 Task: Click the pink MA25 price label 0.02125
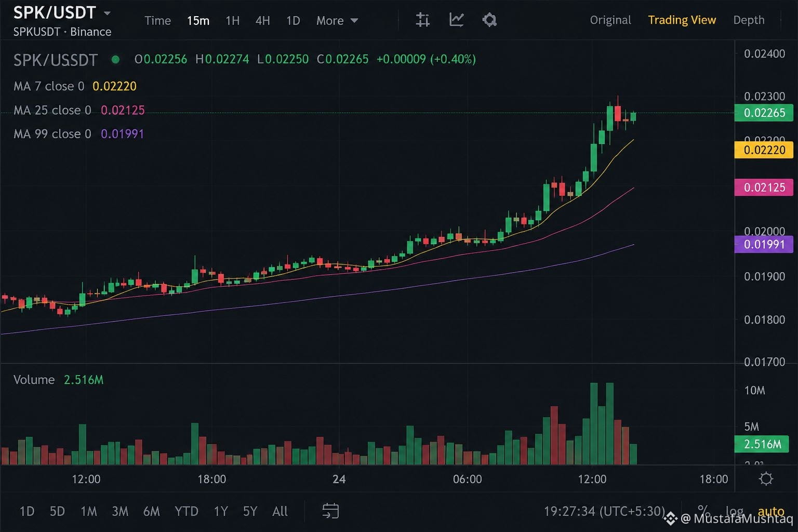pyautogui.click(x=764, y=188)
